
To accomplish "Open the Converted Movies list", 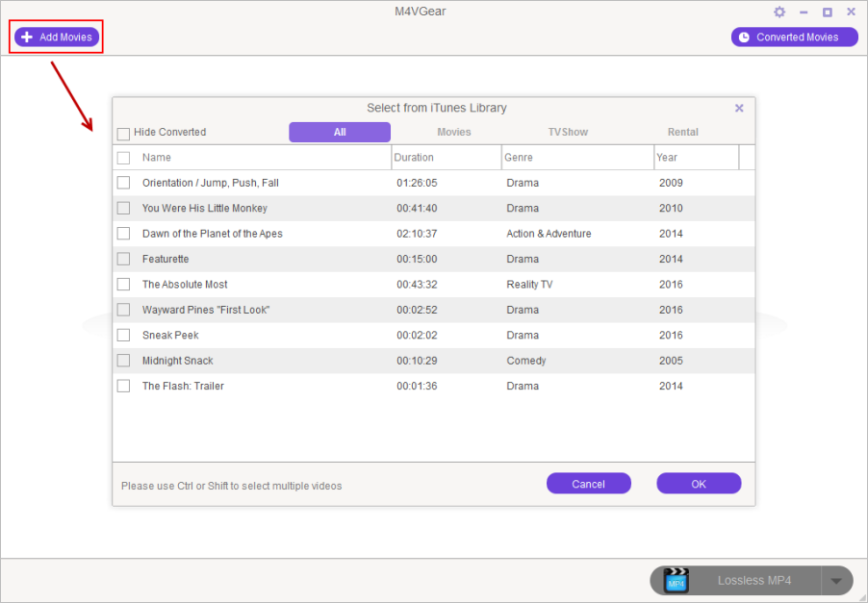I will 794,38.
